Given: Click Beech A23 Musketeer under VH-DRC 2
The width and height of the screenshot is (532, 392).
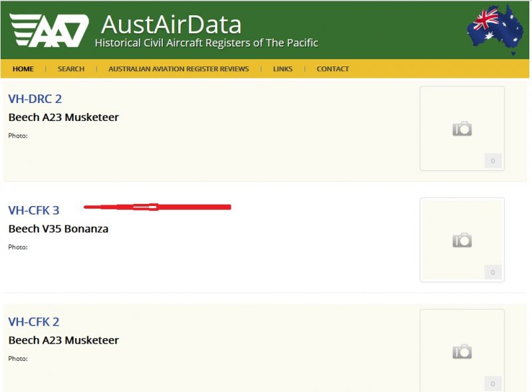Looking at the screenshot, I should (63, 118).
